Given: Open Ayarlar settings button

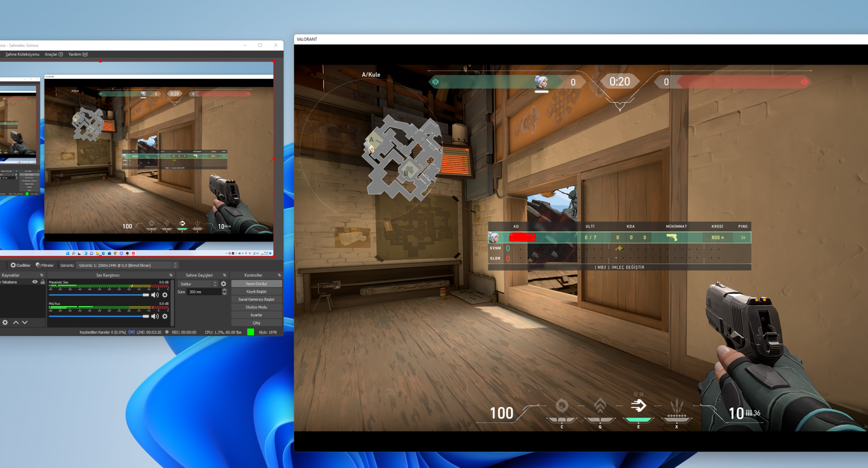Looking at the screenshot, I should [256, 315].
